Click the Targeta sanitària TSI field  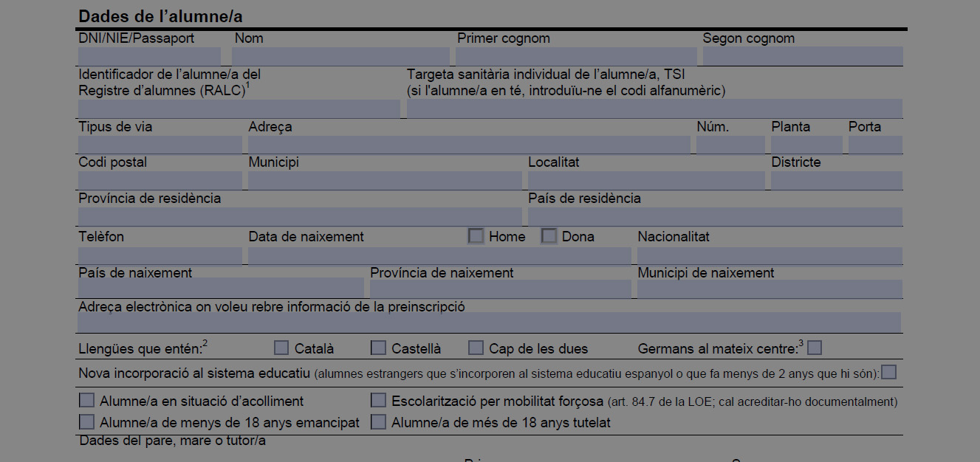654,108
